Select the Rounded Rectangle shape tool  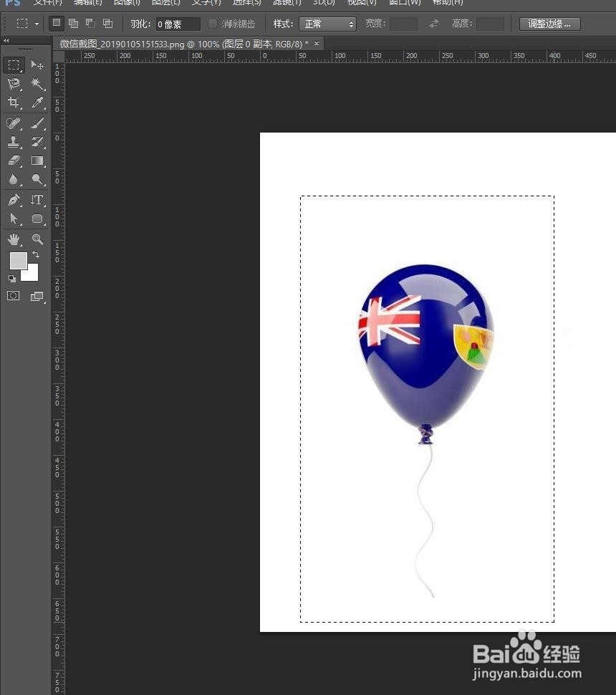pos(37,219)
